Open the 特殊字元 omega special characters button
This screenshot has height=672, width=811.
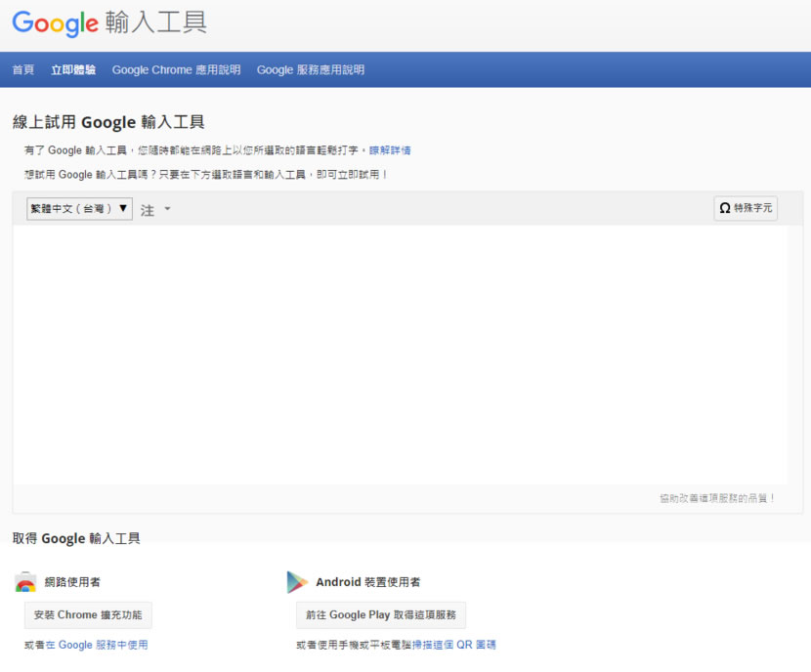746,208
